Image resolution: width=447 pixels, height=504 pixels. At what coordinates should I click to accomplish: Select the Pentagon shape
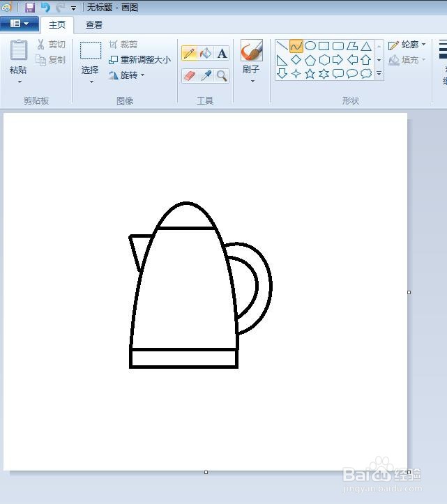coord(310,60)
